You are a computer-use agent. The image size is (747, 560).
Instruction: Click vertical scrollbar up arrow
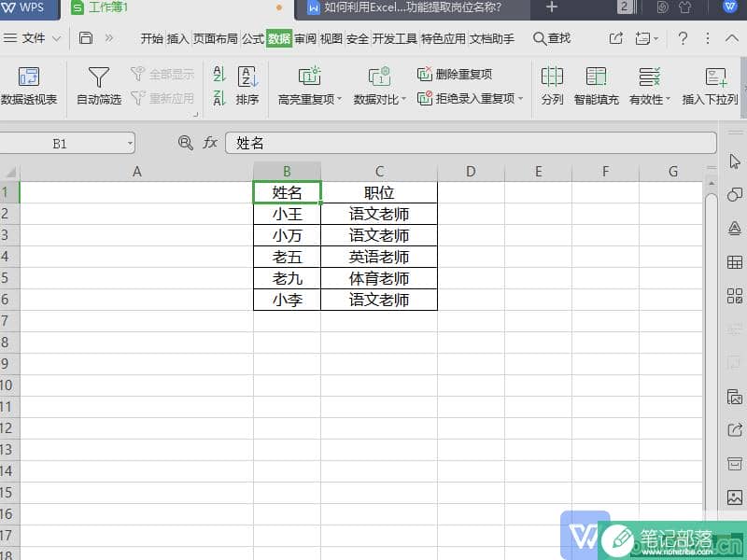(712, 183)
